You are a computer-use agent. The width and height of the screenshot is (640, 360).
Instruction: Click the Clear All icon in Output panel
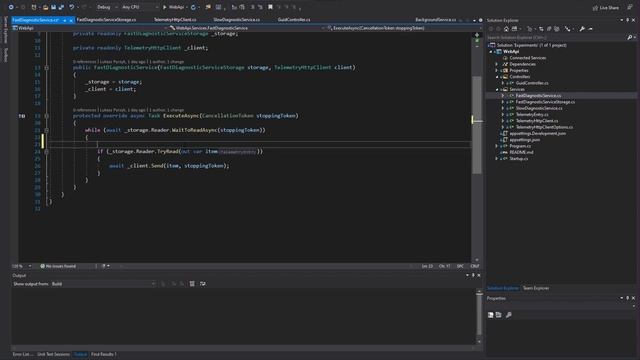click(x=192, y=284)
